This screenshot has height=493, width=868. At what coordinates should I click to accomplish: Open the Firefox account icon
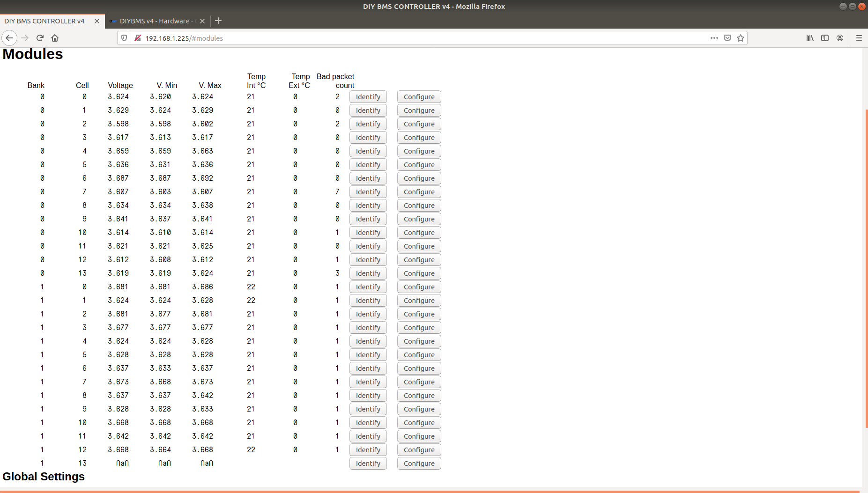839,38
